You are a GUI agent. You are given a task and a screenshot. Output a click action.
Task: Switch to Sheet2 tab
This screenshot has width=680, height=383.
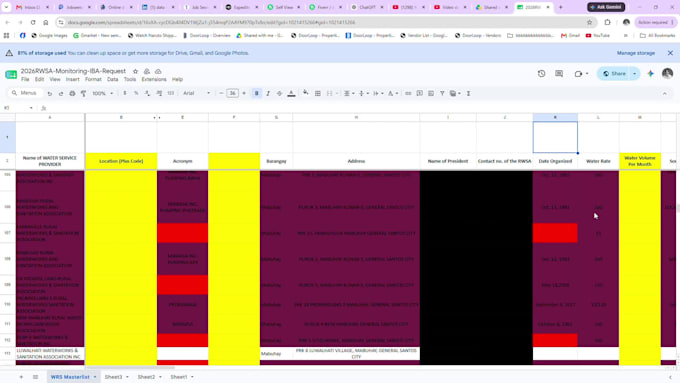pyautogui.click(x=146, y=377)
